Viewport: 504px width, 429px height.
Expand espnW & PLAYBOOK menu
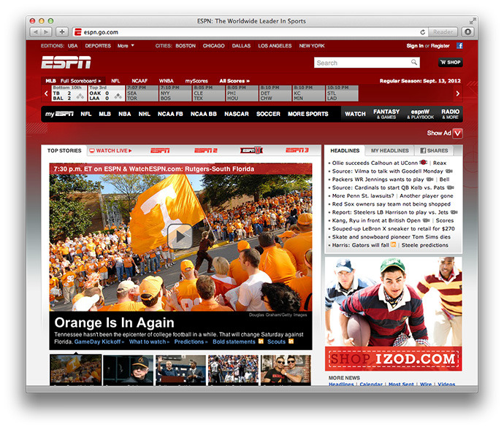point(421,114)
